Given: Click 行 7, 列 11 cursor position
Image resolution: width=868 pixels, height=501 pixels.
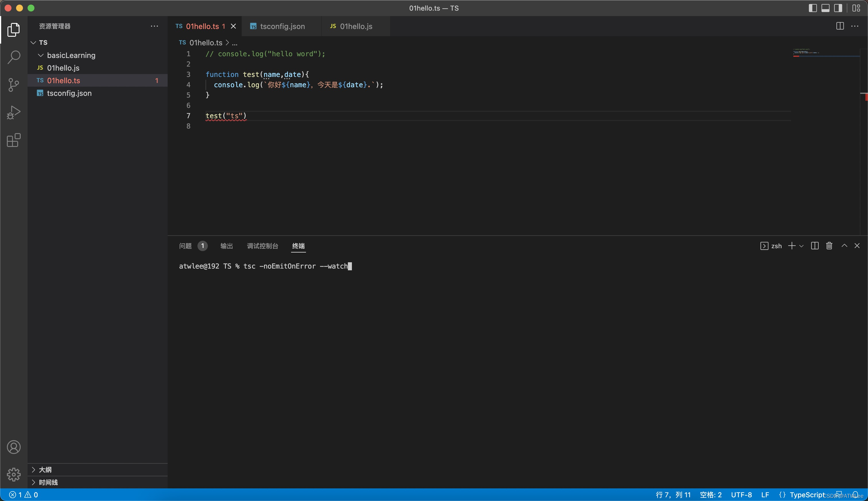Looking at the screenshot, I should [x=673, y=495].
